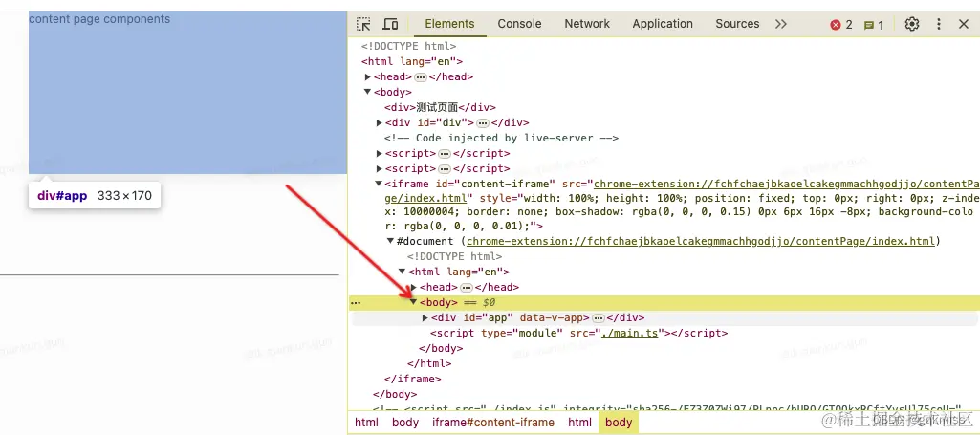This screenshot has height=435, width=980.
Task: Select the closing </iframe> tag
Action: click(412, 379)
